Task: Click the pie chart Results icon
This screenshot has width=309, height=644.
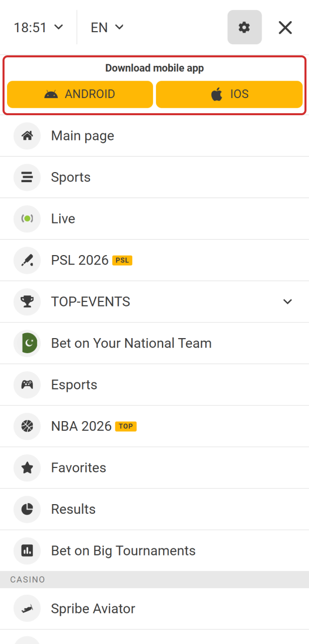Action: pyautogui.click(x=27, y=509)
